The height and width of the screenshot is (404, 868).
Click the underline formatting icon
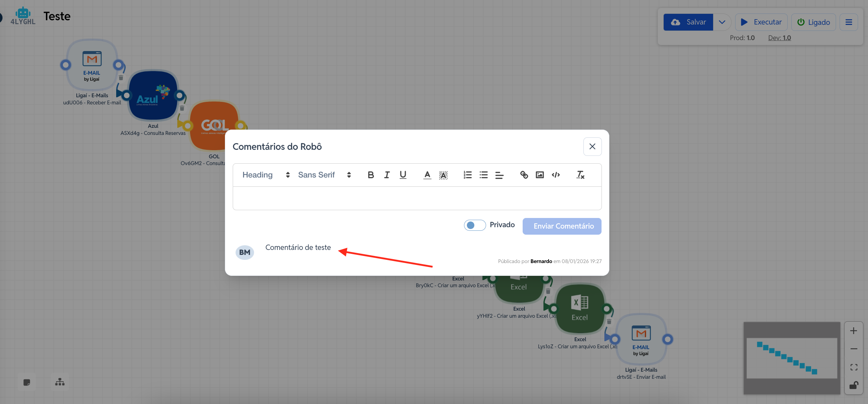click(x=403, y=175)
